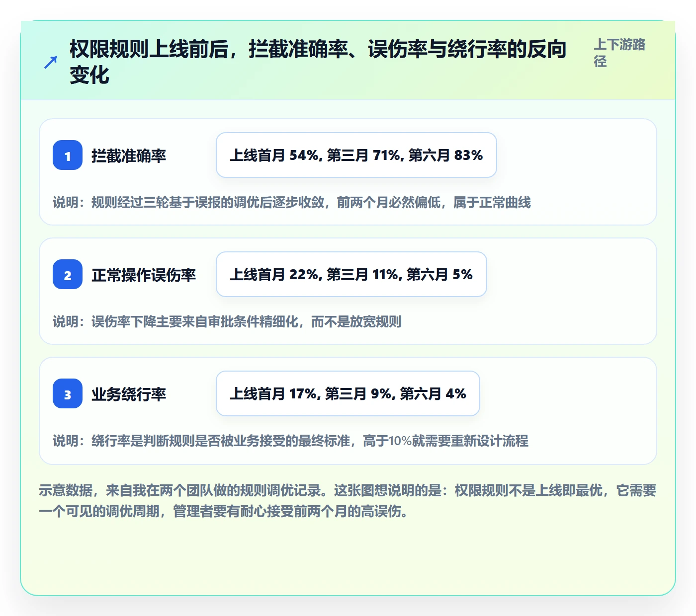Image resolution: width=696 pixels, height=616 pixels.
Task: Click the 正常操作误伤率 label
Action: [x=144, y=275]
